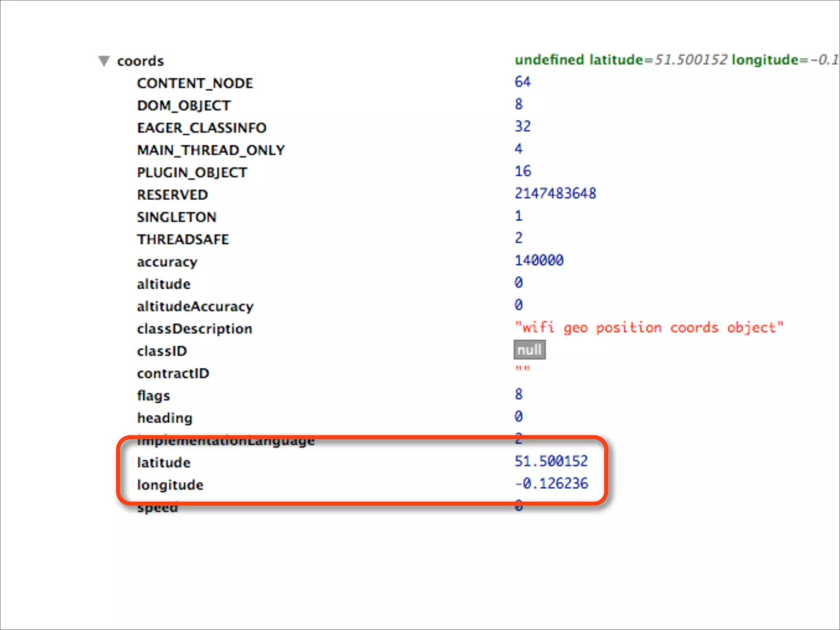
Task: Click the gray null badge for classID
Action: [529, 350]
